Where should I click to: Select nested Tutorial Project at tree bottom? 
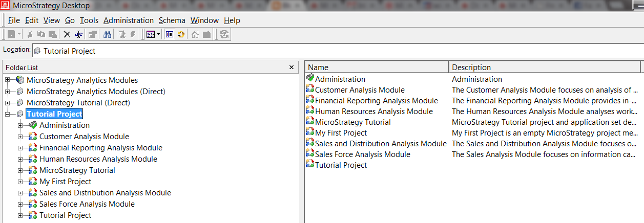pos(65,215)
